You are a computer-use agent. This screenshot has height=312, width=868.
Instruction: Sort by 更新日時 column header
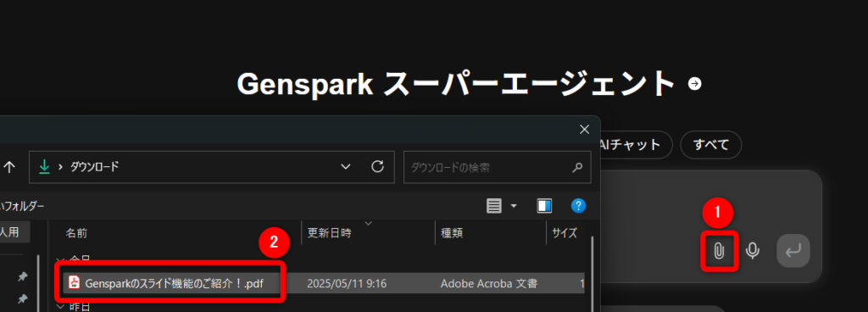pyautogui.click(x=330, y=233)
